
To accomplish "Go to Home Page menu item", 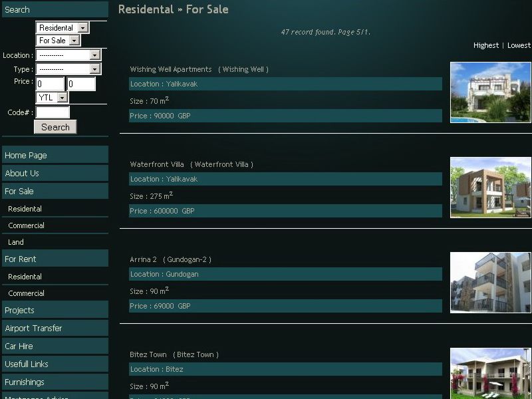I will coord(55,155).
